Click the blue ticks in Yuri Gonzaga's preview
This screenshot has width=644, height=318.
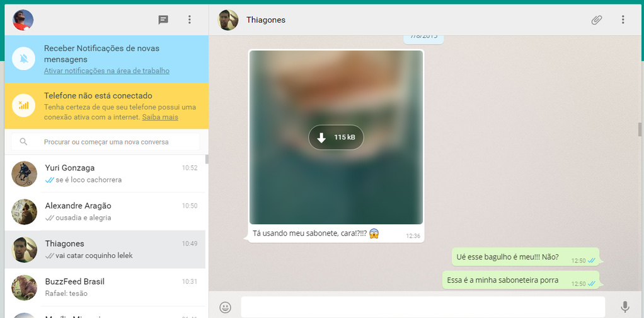tap(50, 180)
